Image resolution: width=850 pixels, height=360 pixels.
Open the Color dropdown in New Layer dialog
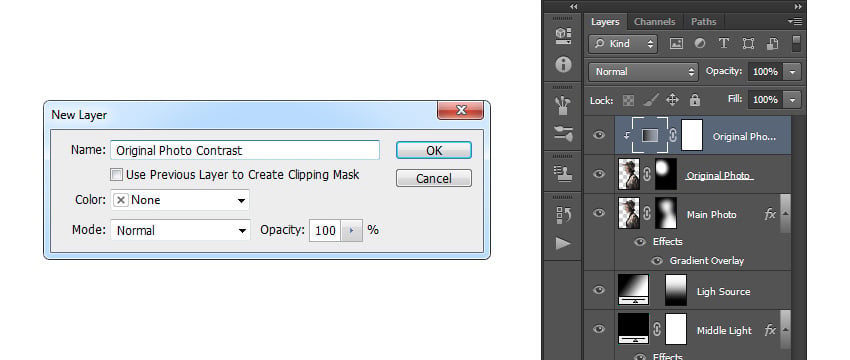[x=180, y=200]
